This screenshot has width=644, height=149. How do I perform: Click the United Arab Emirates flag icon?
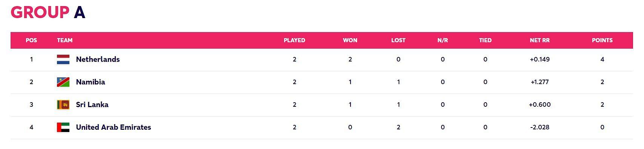[x=63, y=127]
